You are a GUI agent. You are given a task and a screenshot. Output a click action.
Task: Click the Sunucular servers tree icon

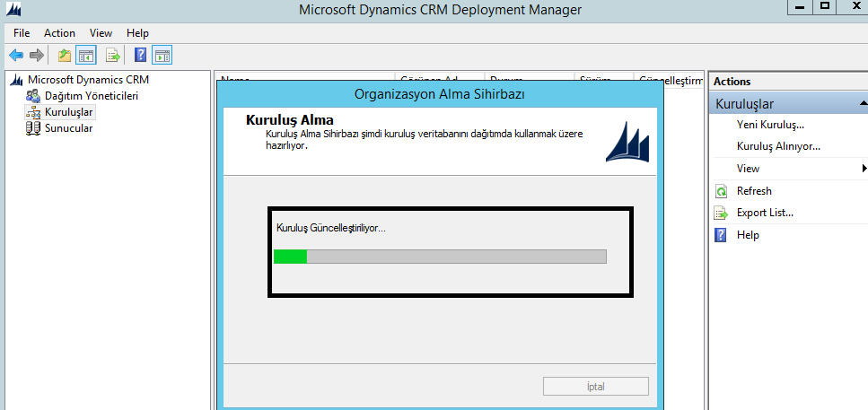coord(33,128)
